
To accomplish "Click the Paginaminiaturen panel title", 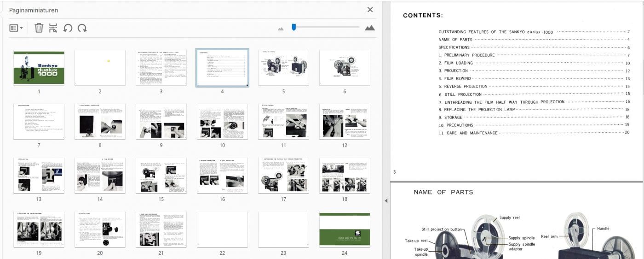I will point(34,10).
